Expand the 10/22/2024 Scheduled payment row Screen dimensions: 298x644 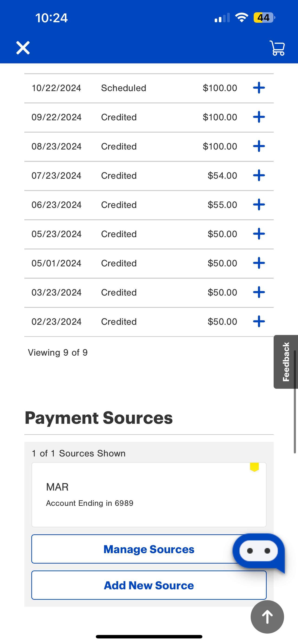click(x=259, y=88)
